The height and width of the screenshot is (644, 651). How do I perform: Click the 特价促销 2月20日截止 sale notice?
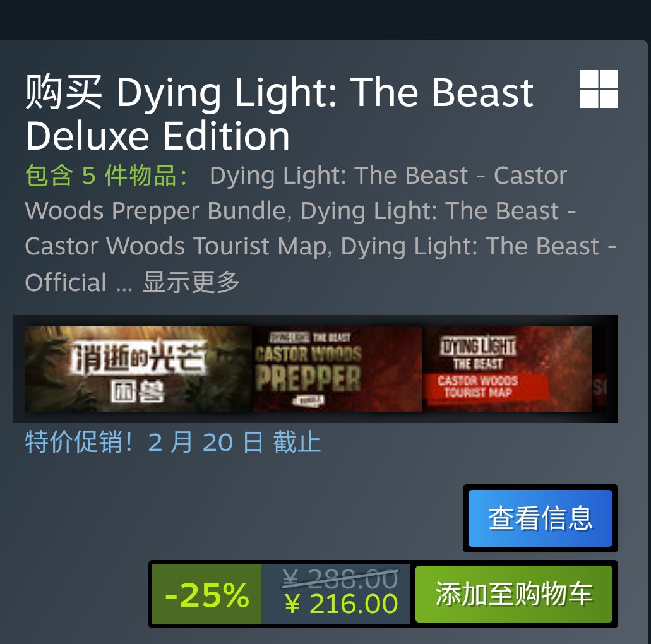pos(173,442)
